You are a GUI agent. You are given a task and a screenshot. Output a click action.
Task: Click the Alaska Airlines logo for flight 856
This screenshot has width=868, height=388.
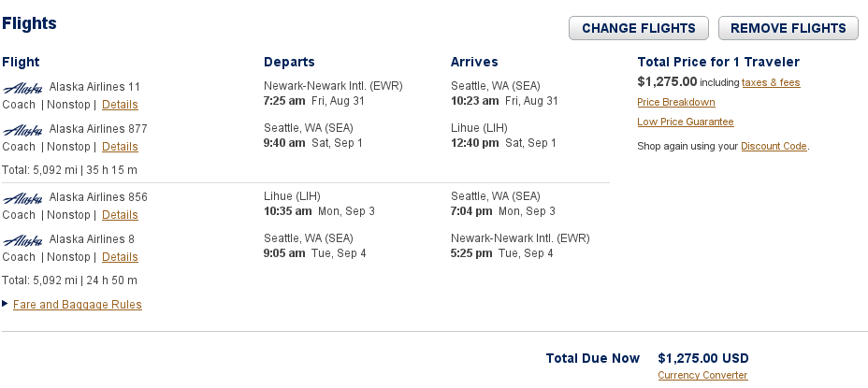point(23,197)
